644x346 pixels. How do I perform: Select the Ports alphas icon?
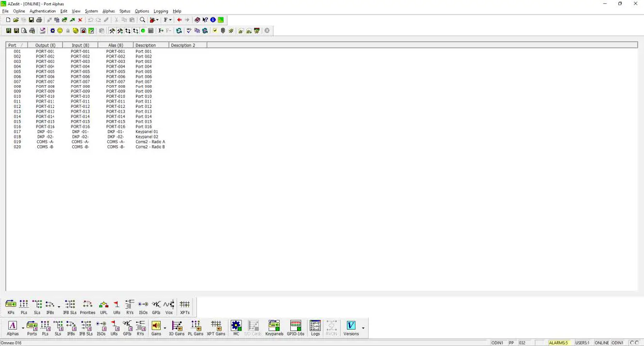click(x=32, y=328)
